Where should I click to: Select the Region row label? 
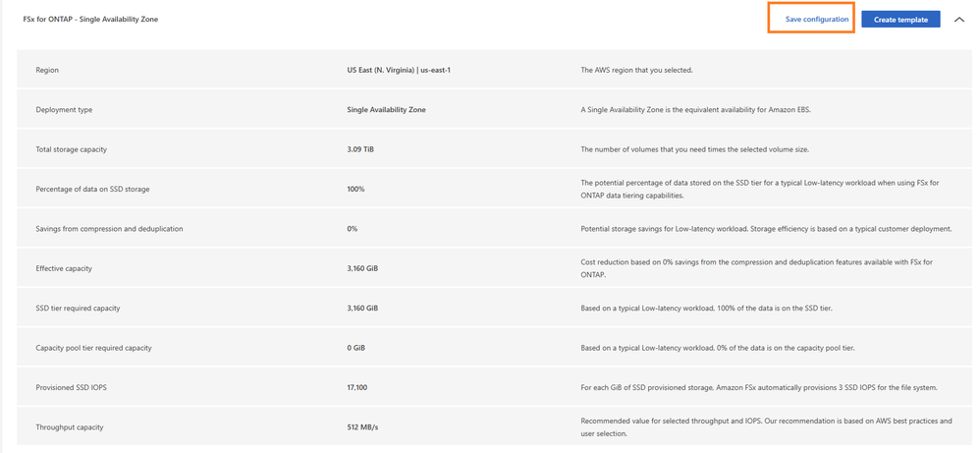pyautogui.click(x=47, y=71)
